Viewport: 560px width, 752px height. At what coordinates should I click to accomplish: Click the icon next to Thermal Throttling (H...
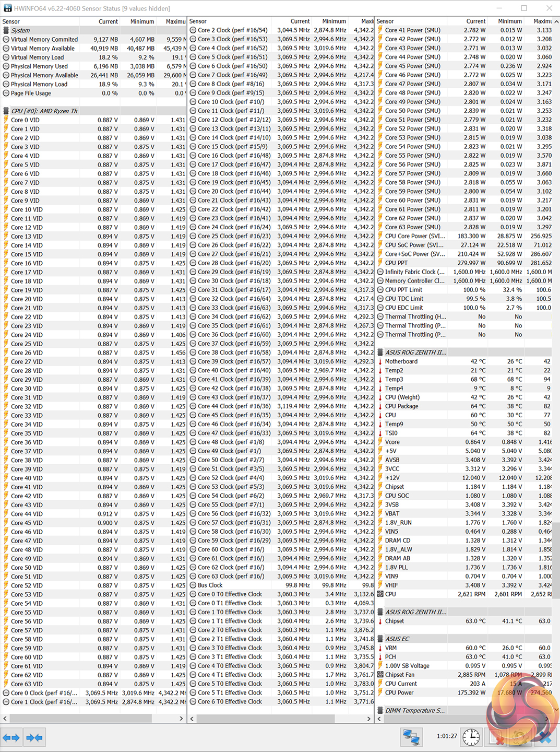click(x=380, y=316)
